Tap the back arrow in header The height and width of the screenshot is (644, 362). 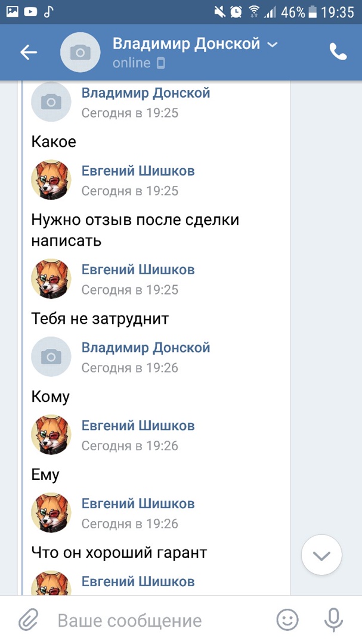[x=29, y=52]
